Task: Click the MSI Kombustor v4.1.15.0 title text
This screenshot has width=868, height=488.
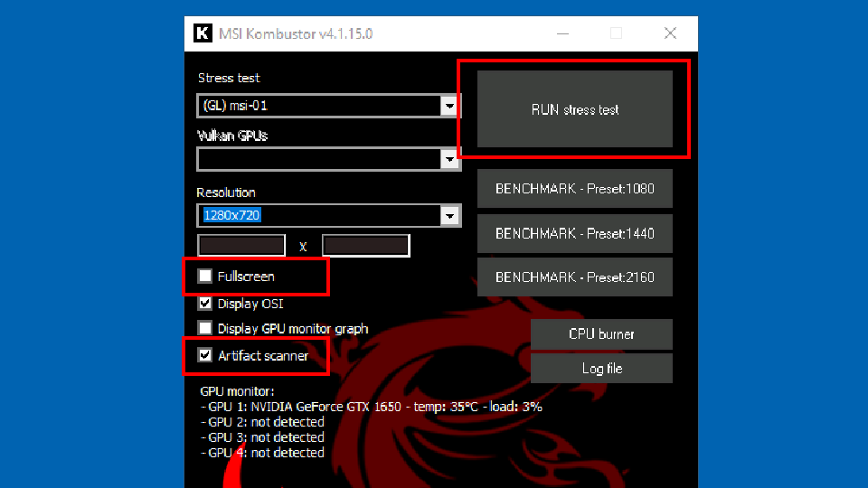Action: pyautogui.click(x=296, y=33)
